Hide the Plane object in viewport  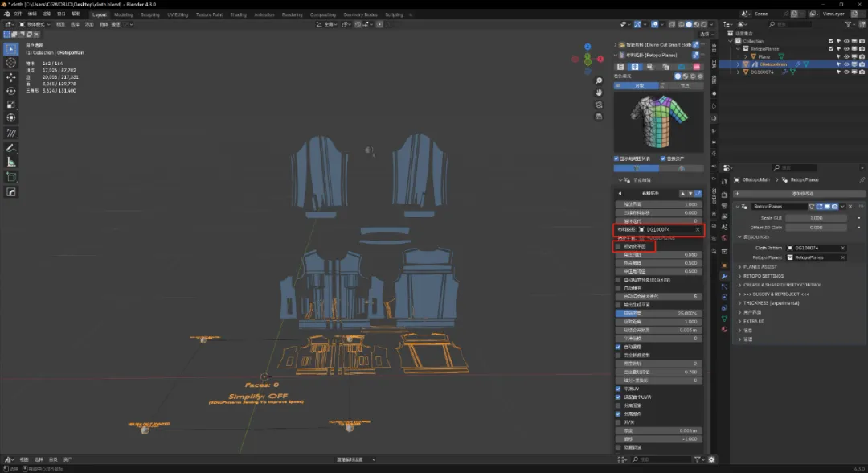tap(846, 56)
